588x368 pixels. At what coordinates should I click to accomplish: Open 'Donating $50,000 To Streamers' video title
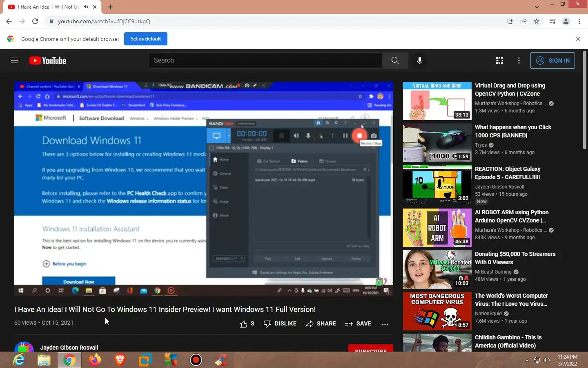click(x=515, y=258)
